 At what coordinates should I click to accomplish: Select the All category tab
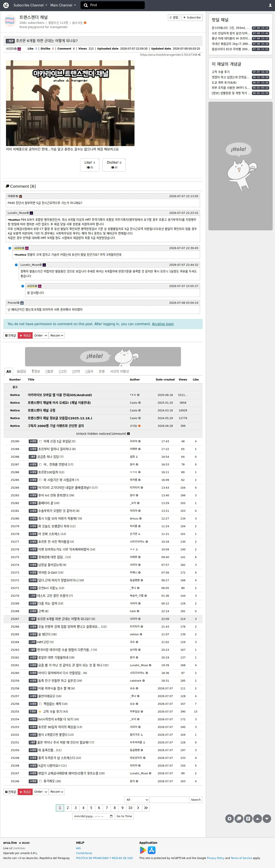9,372
